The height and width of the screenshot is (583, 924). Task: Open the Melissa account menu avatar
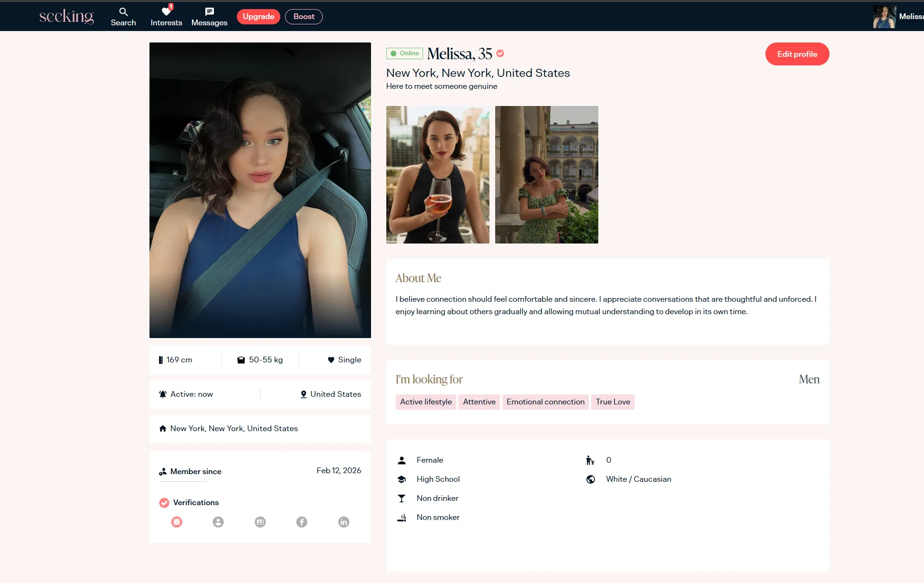coord(884,17)
